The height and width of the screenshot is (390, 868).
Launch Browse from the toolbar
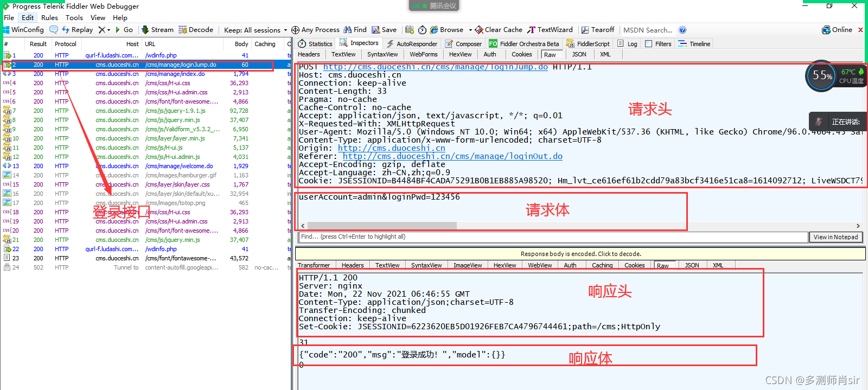(447, 30)
